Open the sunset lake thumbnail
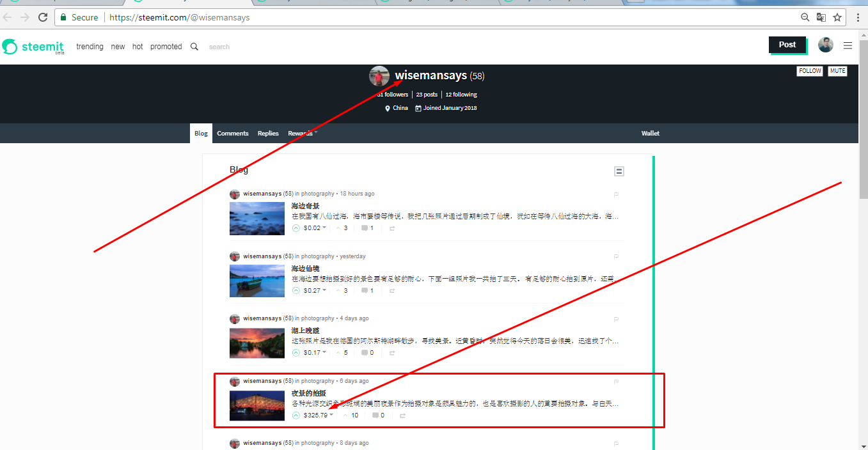 pyautogui.click(x=257, y=343)
